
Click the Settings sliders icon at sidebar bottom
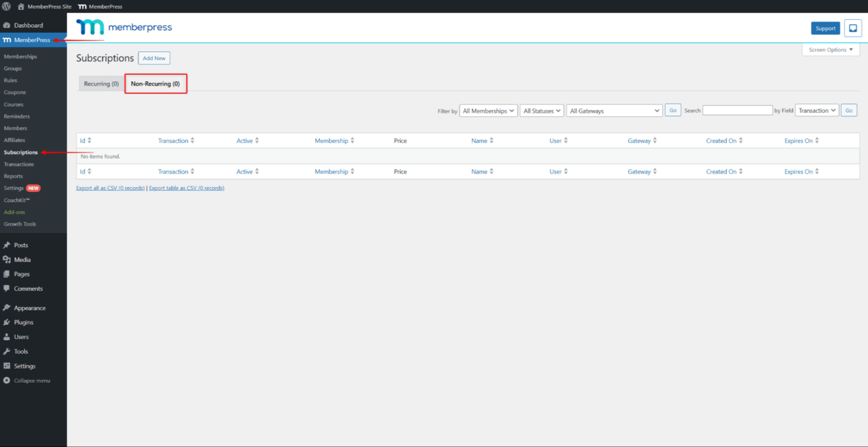click(7, 366)
